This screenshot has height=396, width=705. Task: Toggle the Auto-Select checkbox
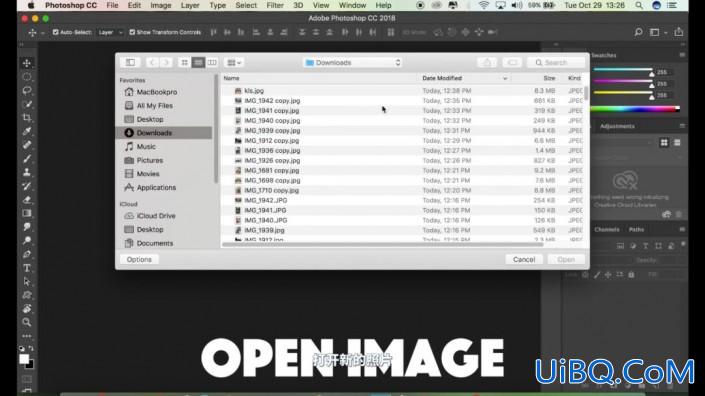(55, 32)
